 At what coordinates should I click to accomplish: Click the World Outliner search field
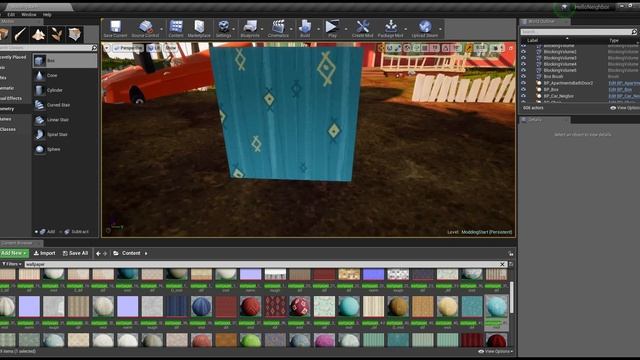click(576, 31)
